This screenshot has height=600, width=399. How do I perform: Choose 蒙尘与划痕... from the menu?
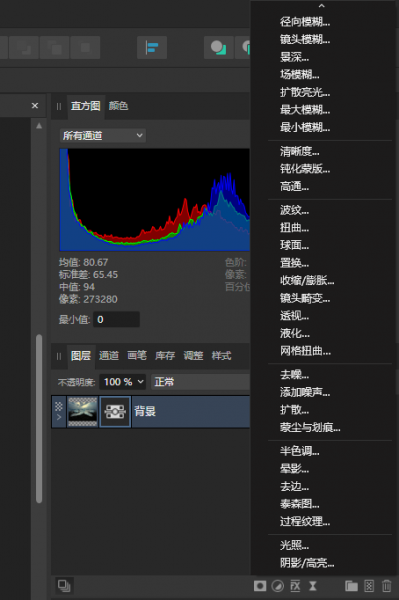pos(310,427)
